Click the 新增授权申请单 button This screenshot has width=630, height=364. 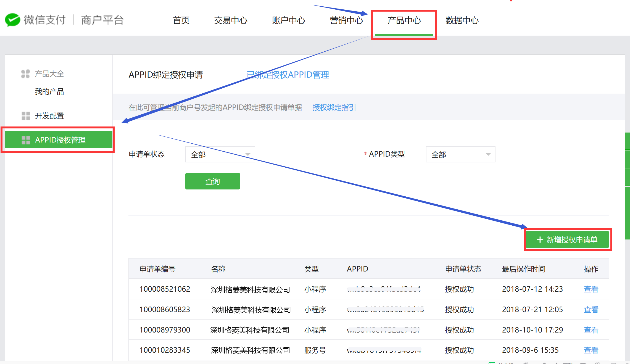tap(567, 239)
